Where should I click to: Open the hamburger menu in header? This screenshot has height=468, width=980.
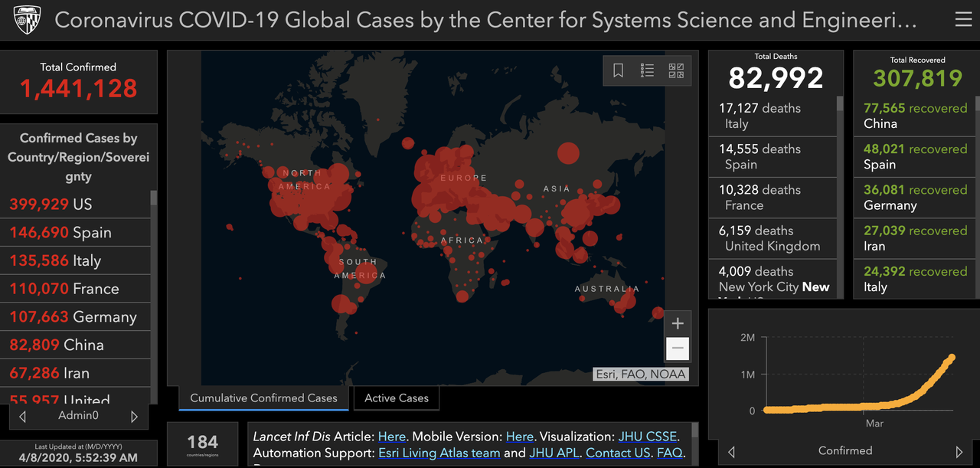[x=962, y=20]
